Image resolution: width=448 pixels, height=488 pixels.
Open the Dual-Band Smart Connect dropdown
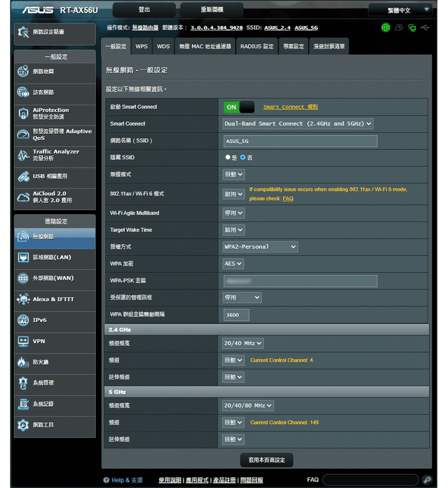point(298,124)
